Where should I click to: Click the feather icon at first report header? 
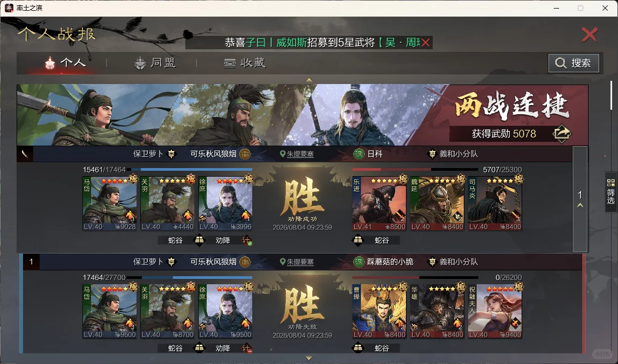(25, 154)
